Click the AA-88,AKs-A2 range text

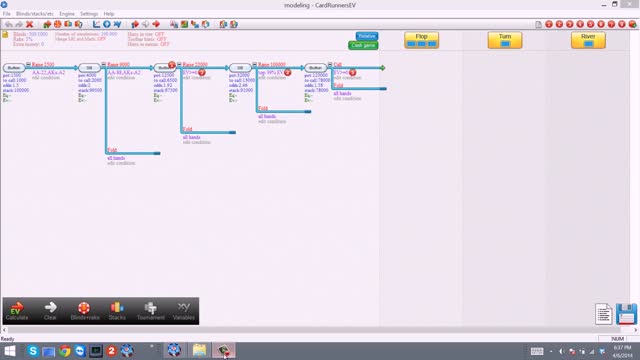tap(124, 73)
